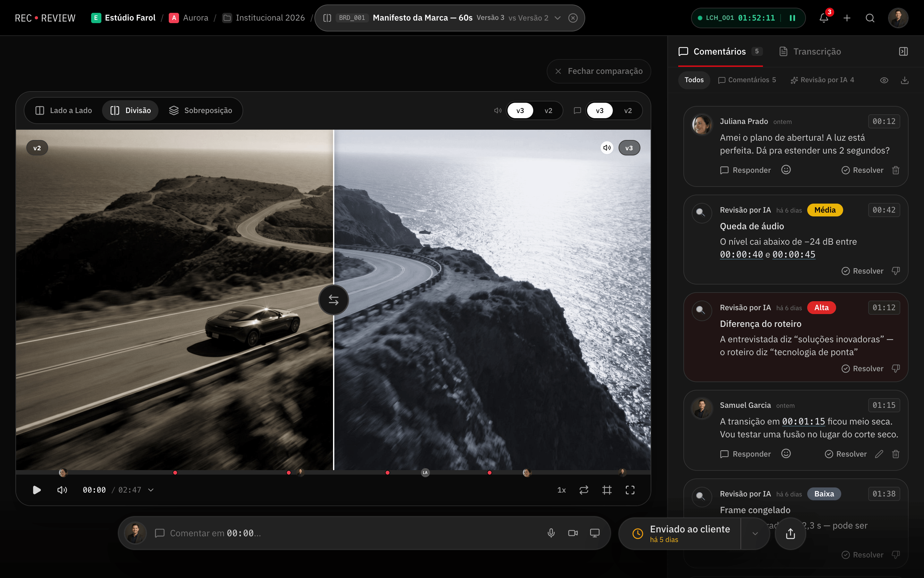Mute the player volume
Screen dimensions: 924x578
pyautogui.click(x=62, y=490)
